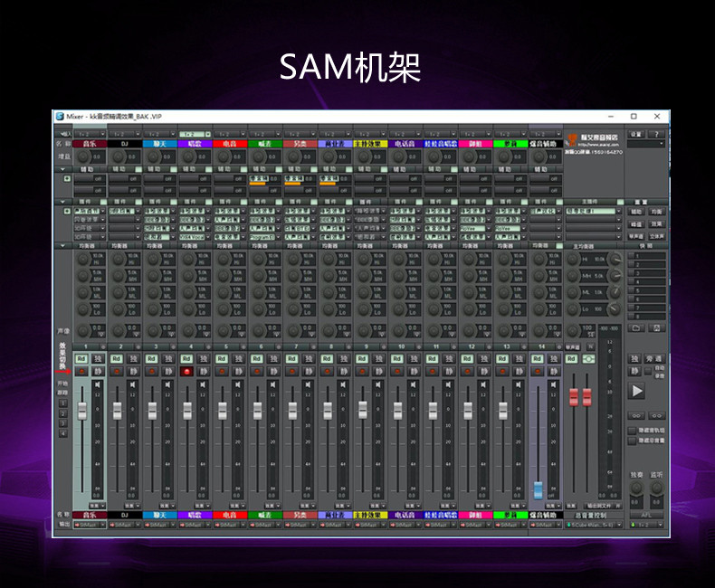Select the 电音 channel name label

click(230, 144)
